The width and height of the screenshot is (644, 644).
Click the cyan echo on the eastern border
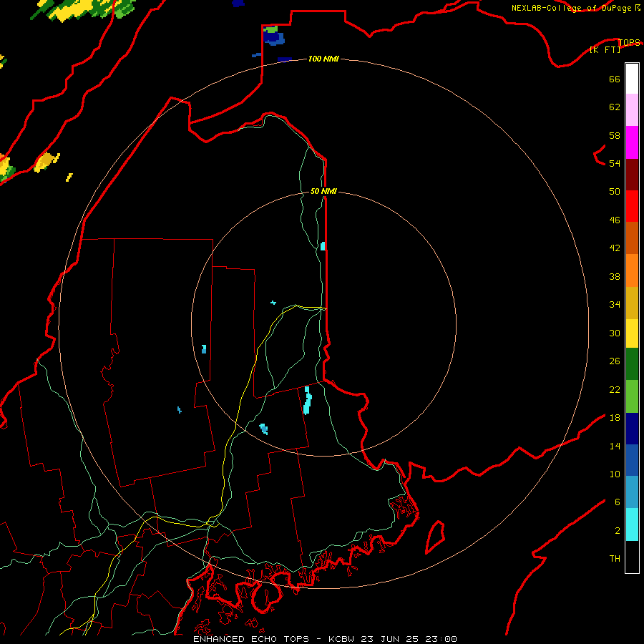pos(323,246)
